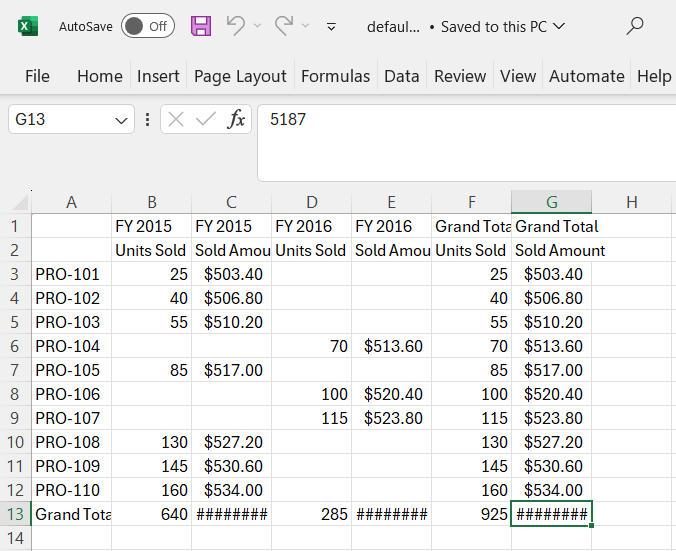Image resolution: width=676 pixels, height=551 pixels.
Task: Expand the Name Box dropdown arrow
Action: 122,120
